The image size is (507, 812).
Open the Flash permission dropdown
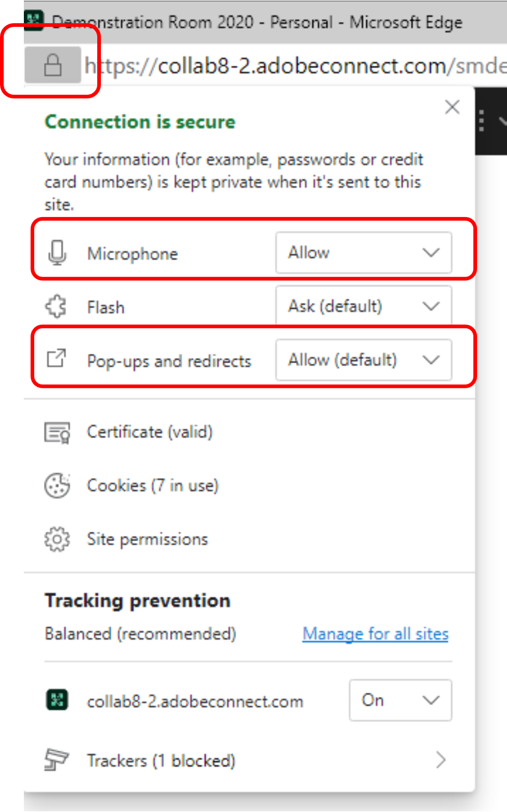coord(363,306)
